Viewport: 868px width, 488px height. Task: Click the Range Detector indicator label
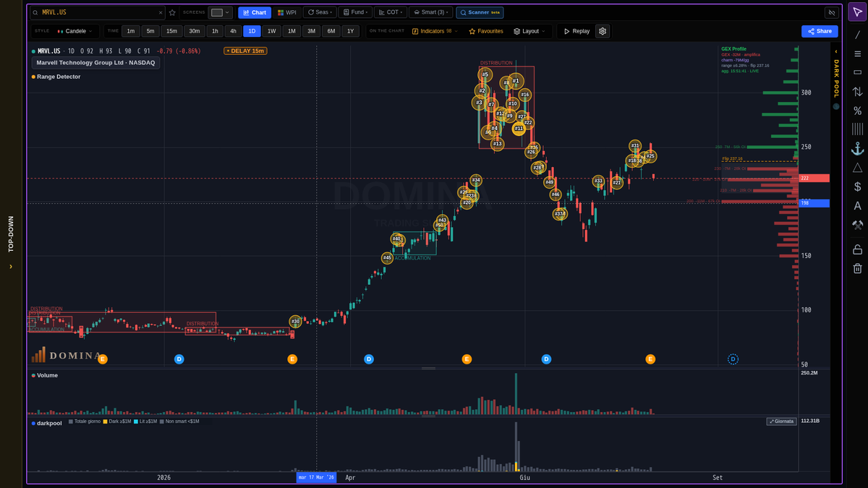[x=59, y=77]
